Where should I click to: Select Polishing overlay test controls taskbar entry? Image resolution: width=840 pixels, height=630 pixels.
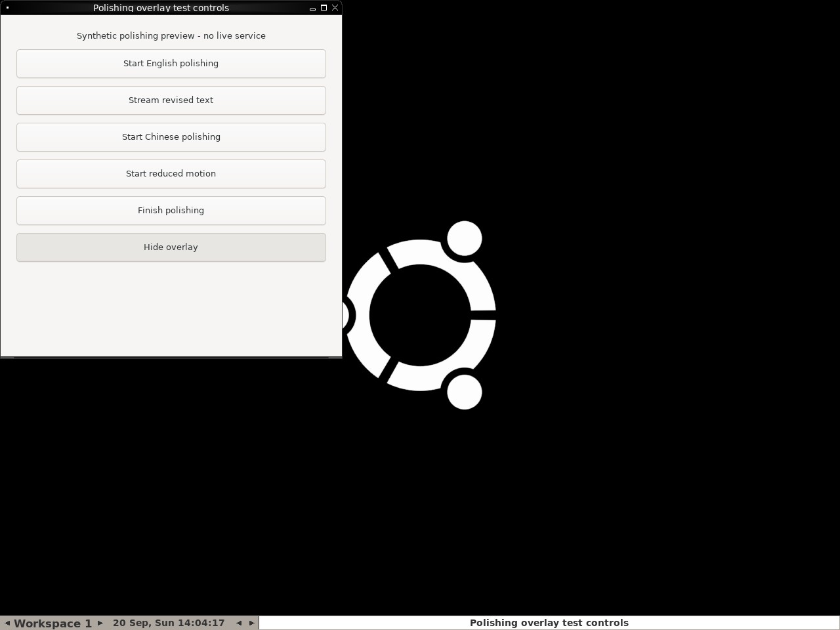coord(549,623)
